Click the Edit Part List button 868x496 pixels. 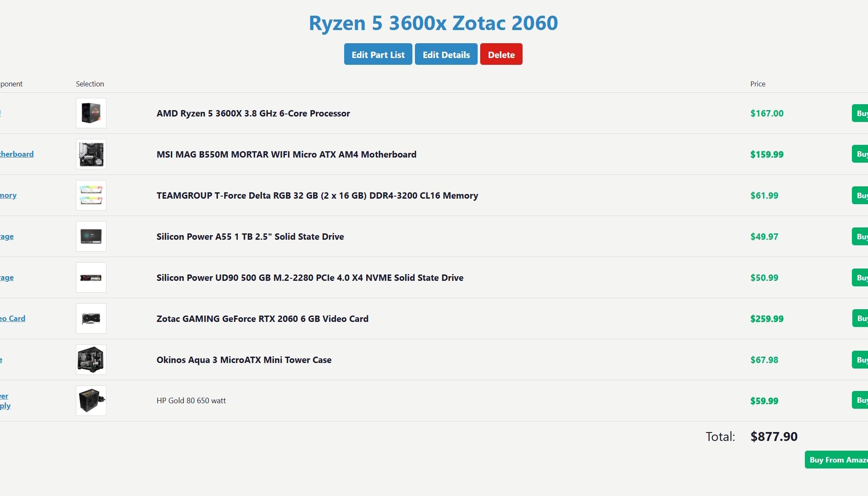(x=378, y=54)
